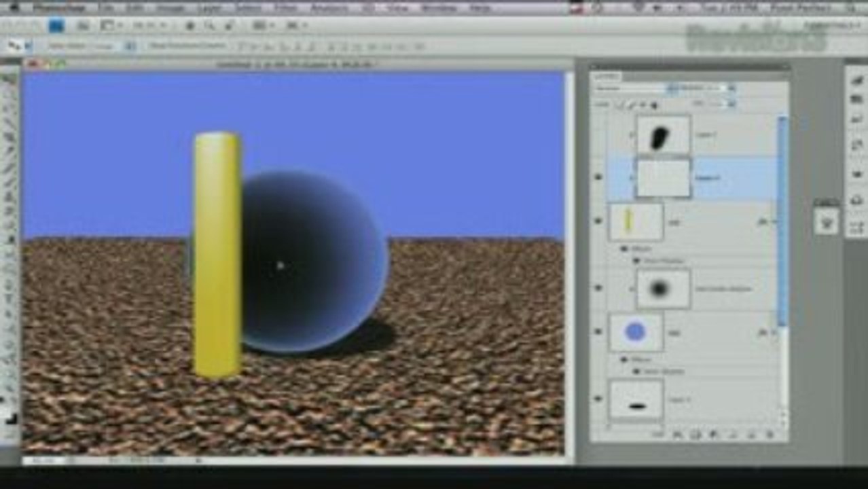Click the Lock All icon

[x=655, y=105]
